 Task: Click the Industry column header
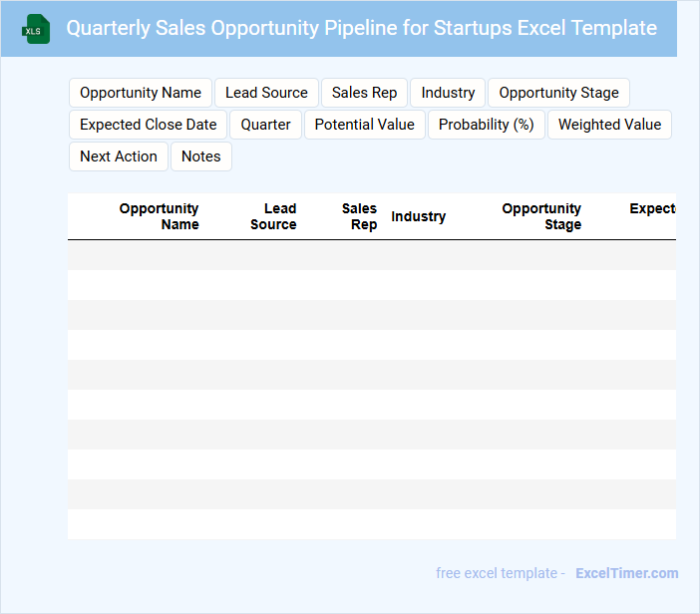tap(419, 216)
